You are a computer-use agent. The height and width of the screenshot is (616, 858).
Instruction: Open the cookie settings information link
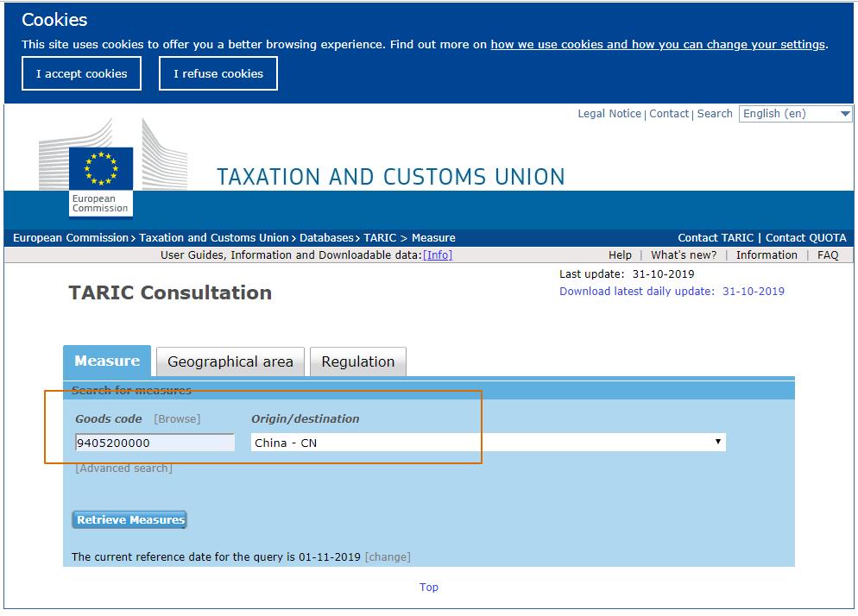pyautogui.click(x=658, y=44)
